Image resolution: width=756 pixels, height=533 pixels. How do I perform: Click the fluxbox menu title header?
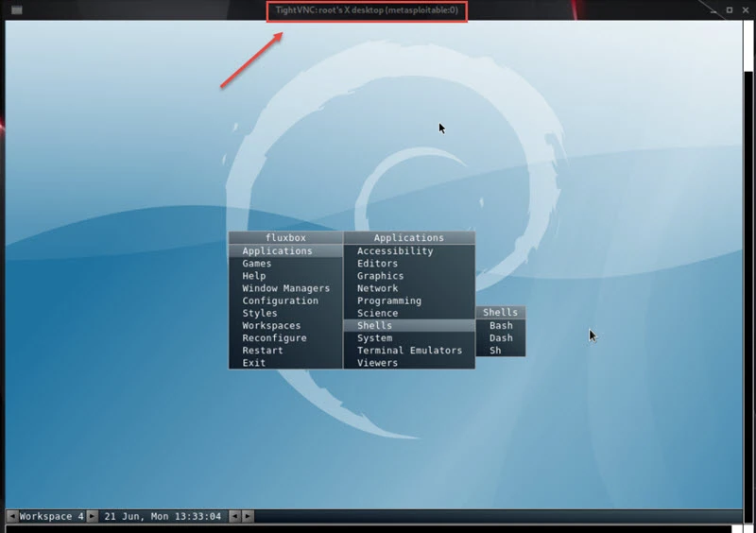click(x=285, y=238)
